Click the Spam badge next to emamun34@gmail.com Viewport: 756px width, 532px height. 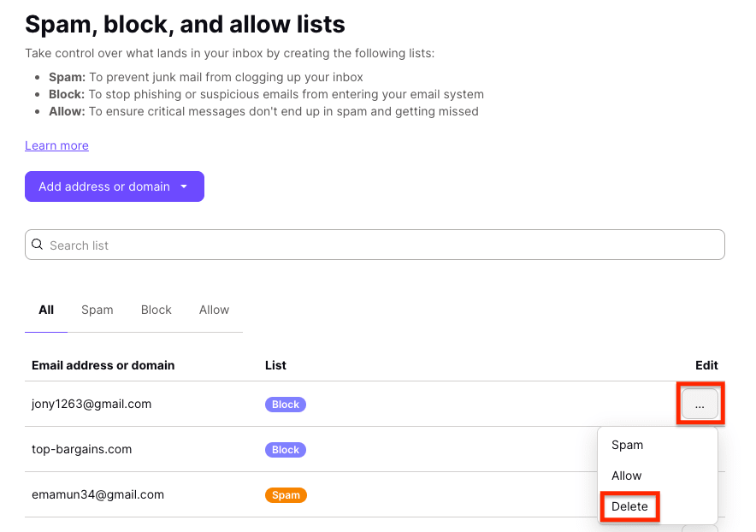pyautogui.click(x=286, y=494)
